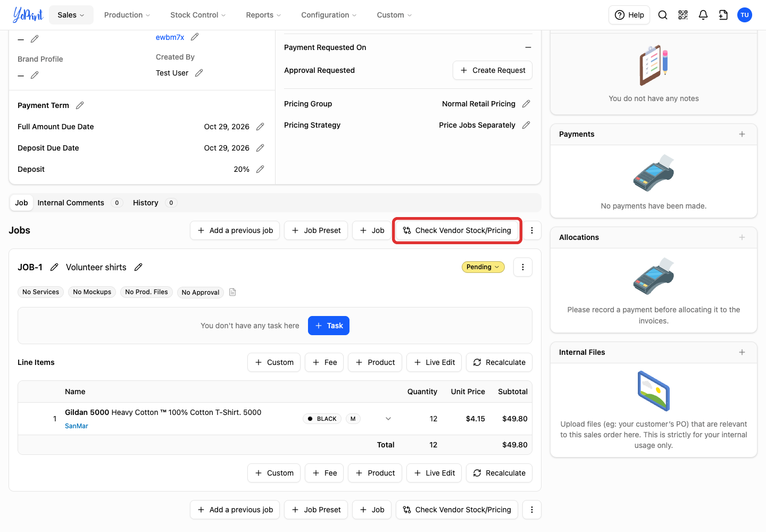This screenshot has height=532, width=766.
Task: Open the notifications bell
Action: 703,15
